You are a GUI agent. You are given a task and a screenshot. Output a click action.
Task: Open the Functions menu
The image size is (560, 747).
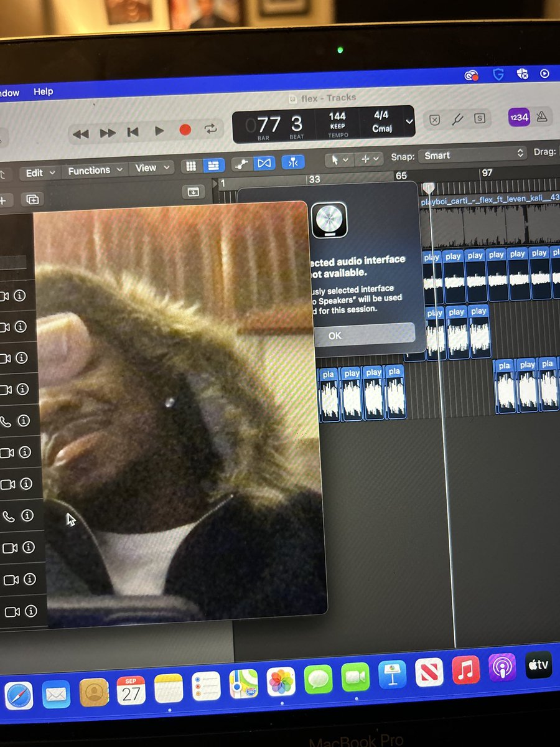tap(94, 171)
